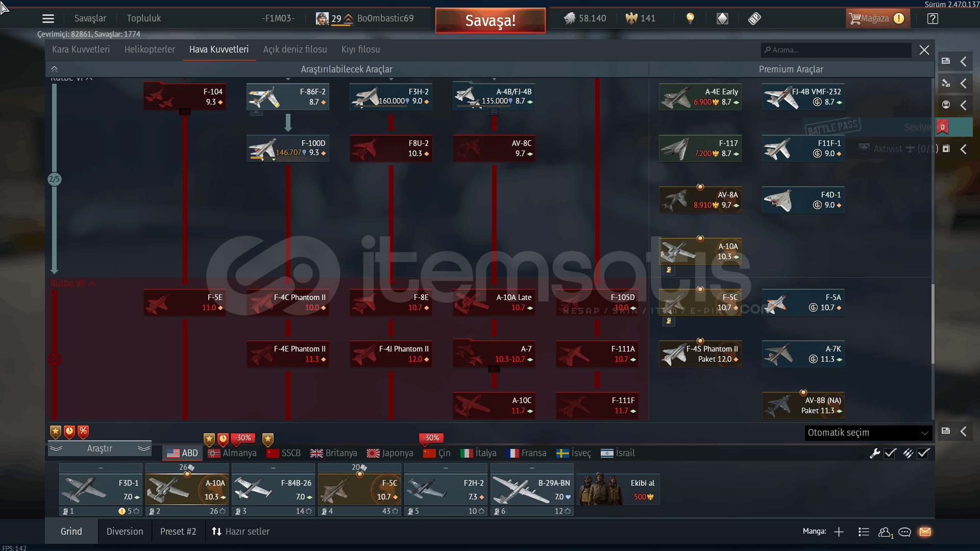Open the hamburger main menu

click(x=48, y=19)
